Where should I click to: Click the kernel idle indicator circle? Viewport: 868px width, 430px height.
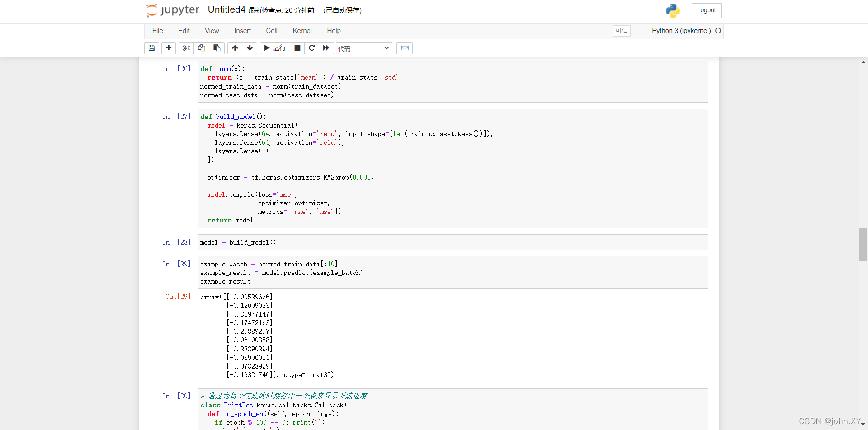click(718, 31)
